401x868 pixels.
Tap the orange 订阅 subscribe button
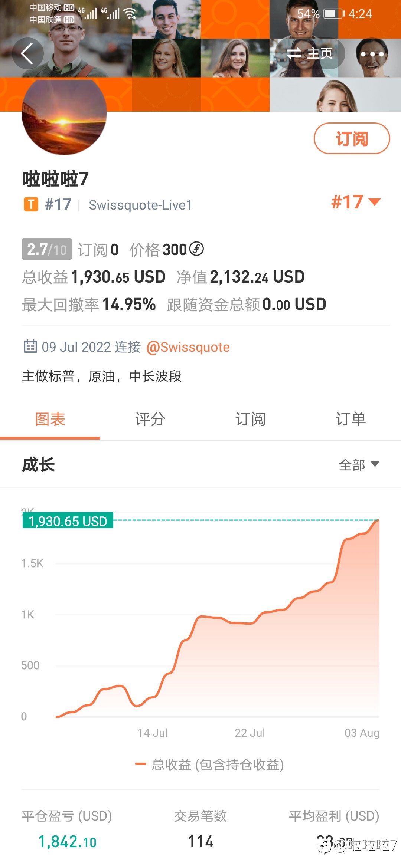352,138
